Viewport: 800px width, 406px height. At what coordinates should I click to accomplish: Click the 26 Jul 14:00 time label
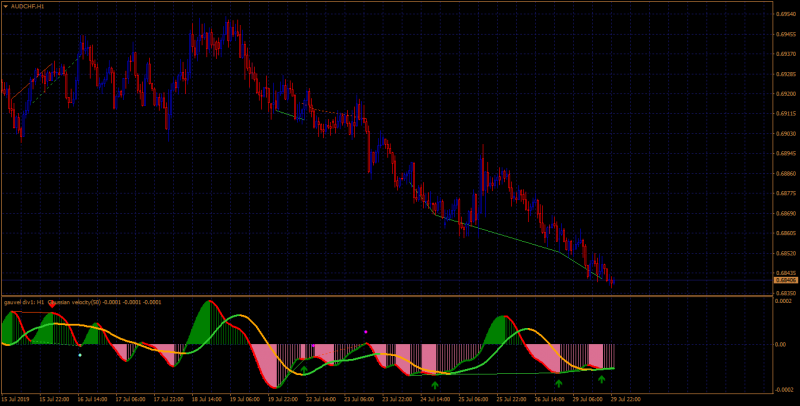[x=549, y=399]
